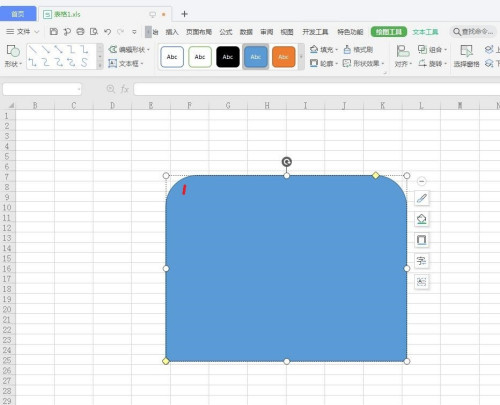Apply the orange Abc shape style
Viewport: 500px width, 405px height.
tap(283, 57)
